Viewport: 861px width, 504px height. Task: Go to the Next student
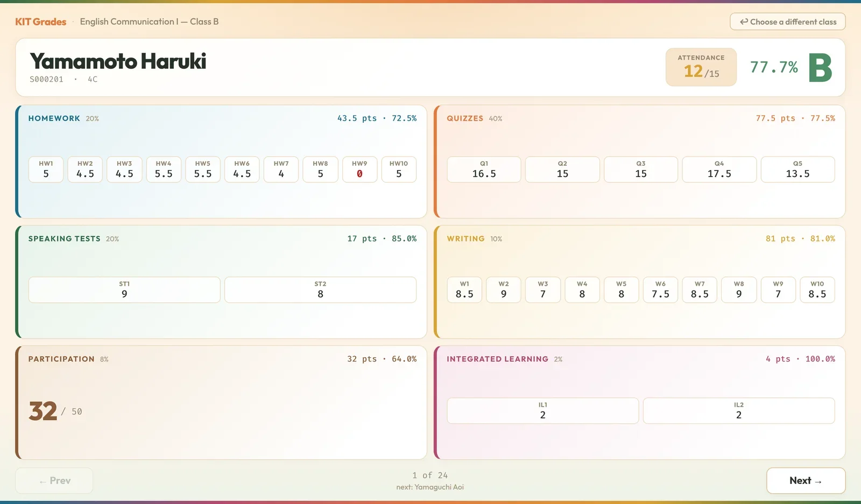pos(806,481)
